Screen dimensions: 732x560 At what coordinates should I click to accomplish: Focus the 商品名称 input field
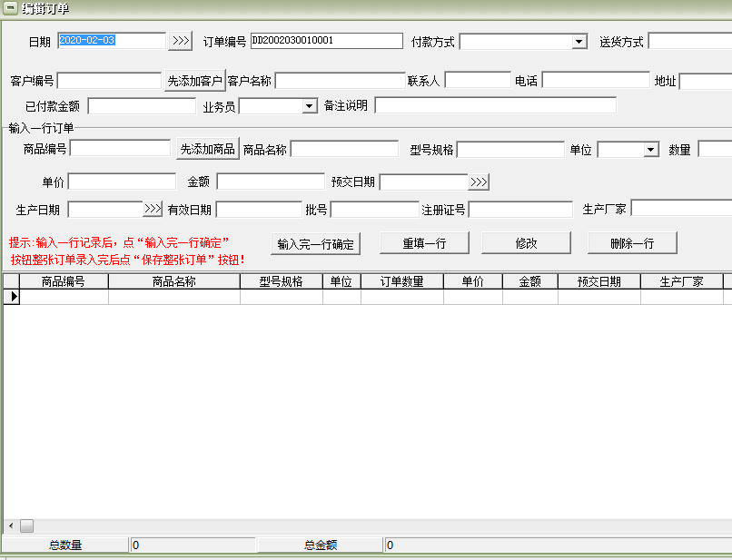[344, 149]
